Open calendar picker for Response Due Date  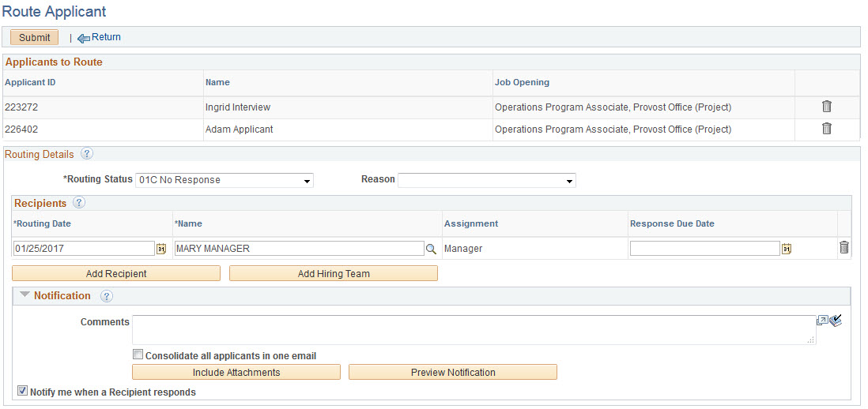click(787, 249)
